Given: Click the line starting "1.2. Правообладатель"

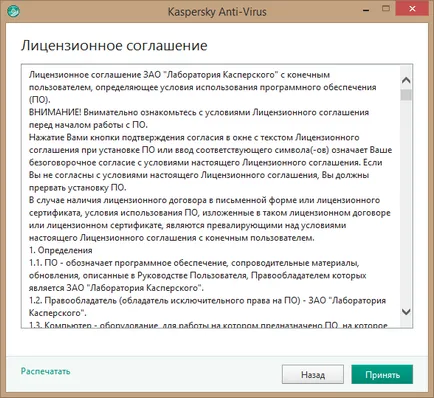Looking at the screenshot, I should tap(207, 301).
